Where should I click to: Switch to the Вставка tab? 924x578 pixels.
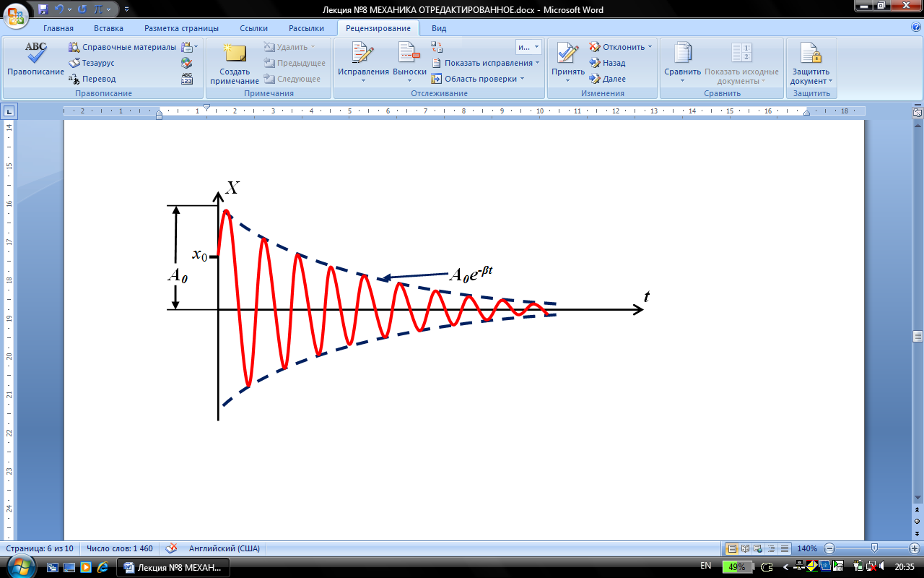108,28
